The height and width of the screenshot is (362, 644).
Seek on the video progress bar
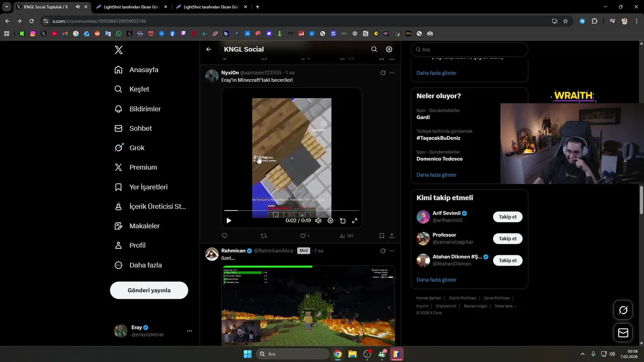click(292, 210)
